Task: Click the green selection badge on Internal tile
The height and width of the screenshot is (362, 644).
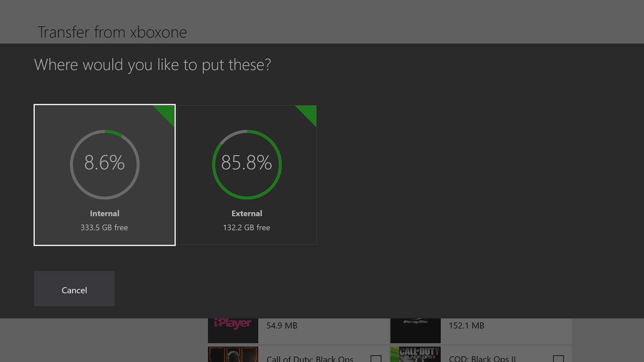Action: [166, 114]
